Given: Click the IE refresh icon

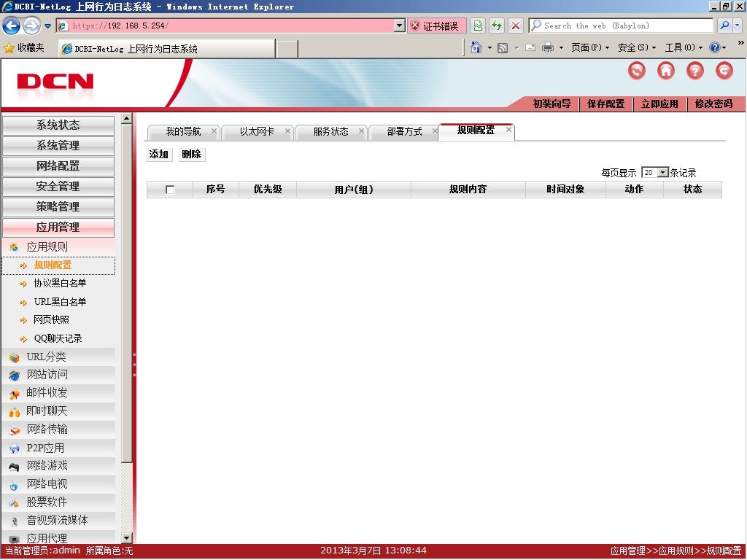Looking at the screenshot, I should [x=497, y=26].
